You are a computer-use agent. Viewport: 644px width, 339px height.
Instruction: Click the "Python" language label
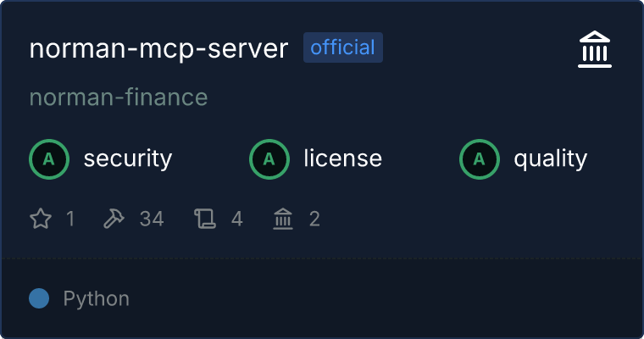[97, 298]
